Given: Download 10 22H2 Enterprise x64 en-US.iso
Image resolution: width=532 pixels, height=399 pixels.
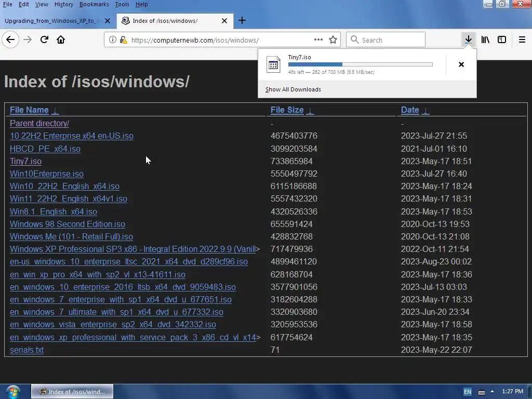Looking at the screenshot, I should (x=72, y=136).
